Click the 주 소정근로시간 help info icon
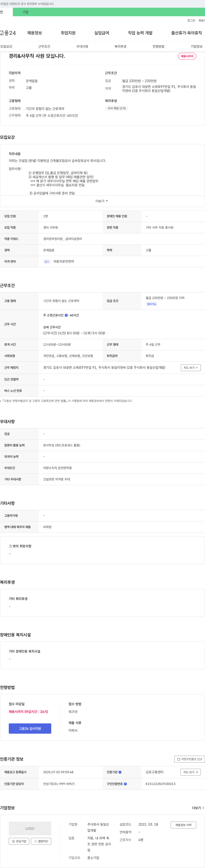 point(66,315)
